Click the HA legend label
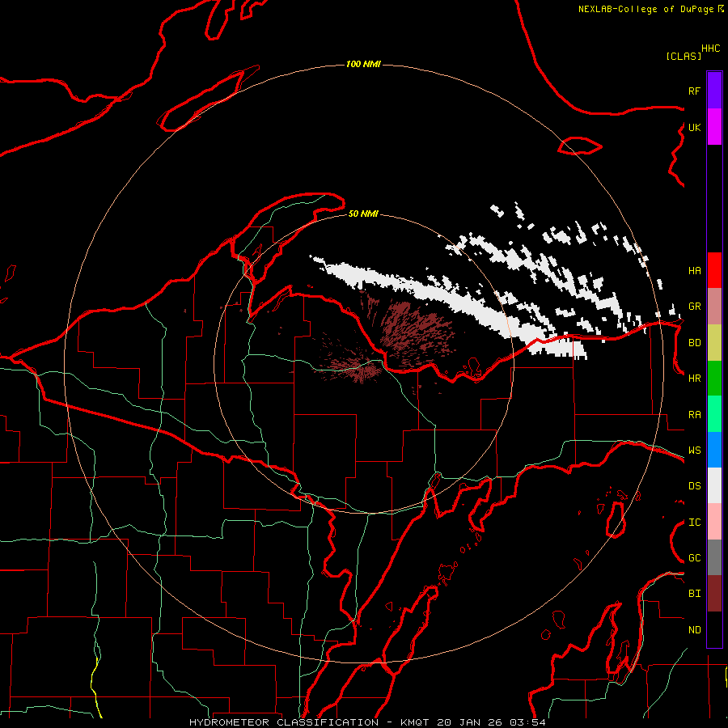The image size is (728, 728). [694, 271]
